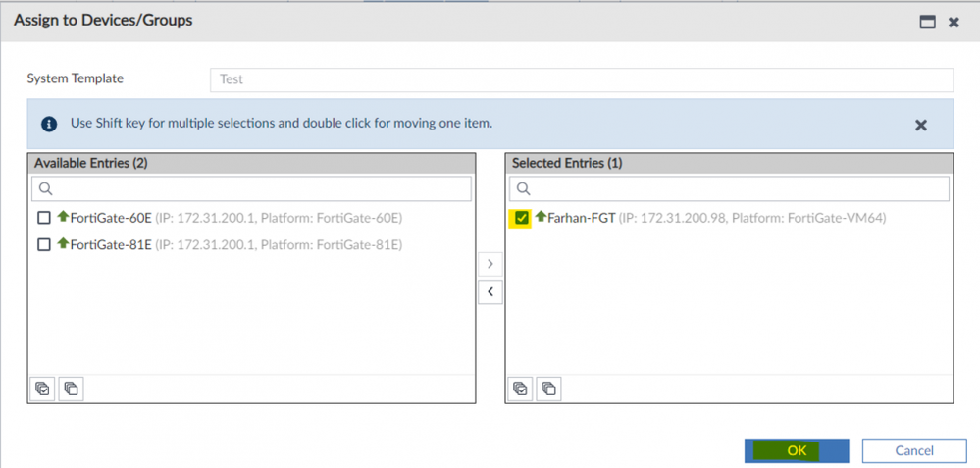Select all entries in the Selected Entries list

pyautogui.click(x=521, y=389)
